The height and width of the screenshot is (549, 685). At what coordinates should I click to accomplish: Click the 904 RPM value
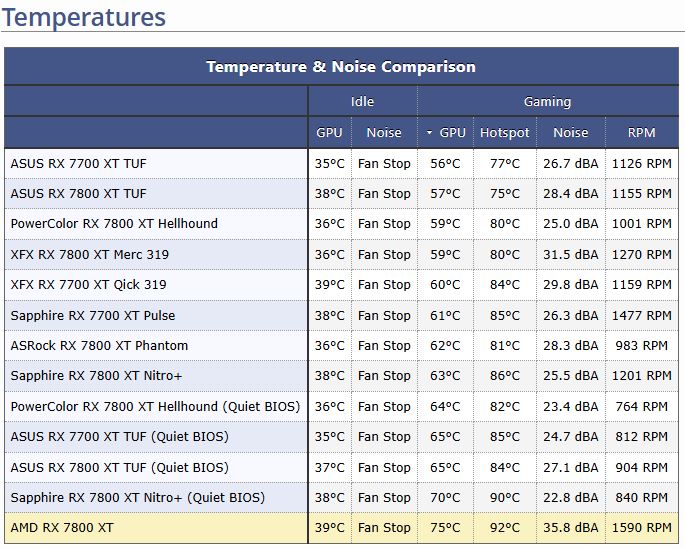click(x=641, y=467)
